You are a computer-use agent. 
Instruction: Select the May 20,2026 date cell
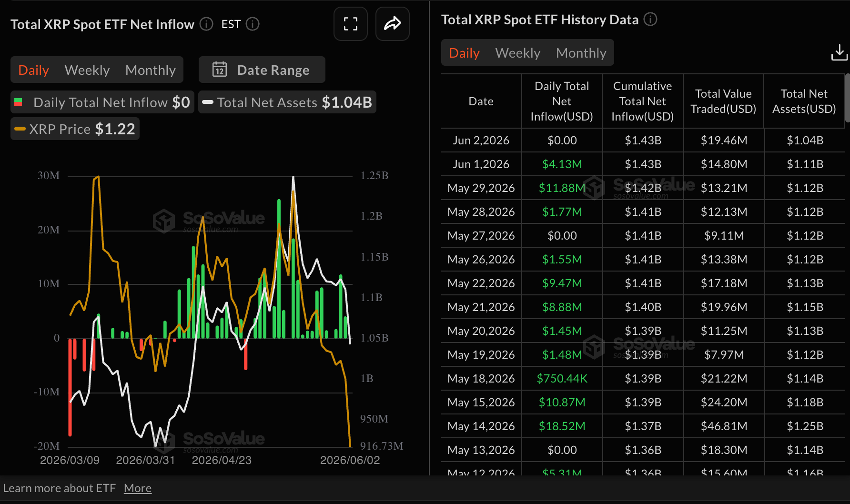click(x=481, y=331)
